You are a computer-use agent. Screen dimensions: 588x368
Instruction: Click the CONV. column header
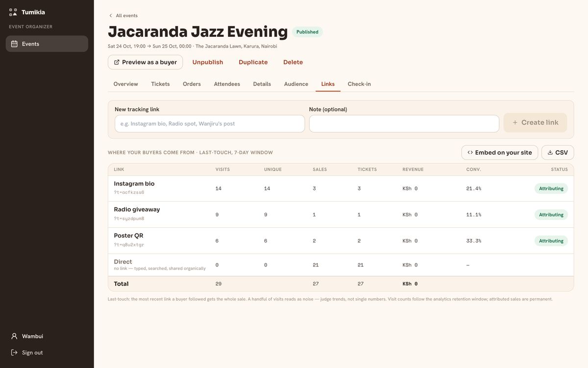(x=474, y=169)
